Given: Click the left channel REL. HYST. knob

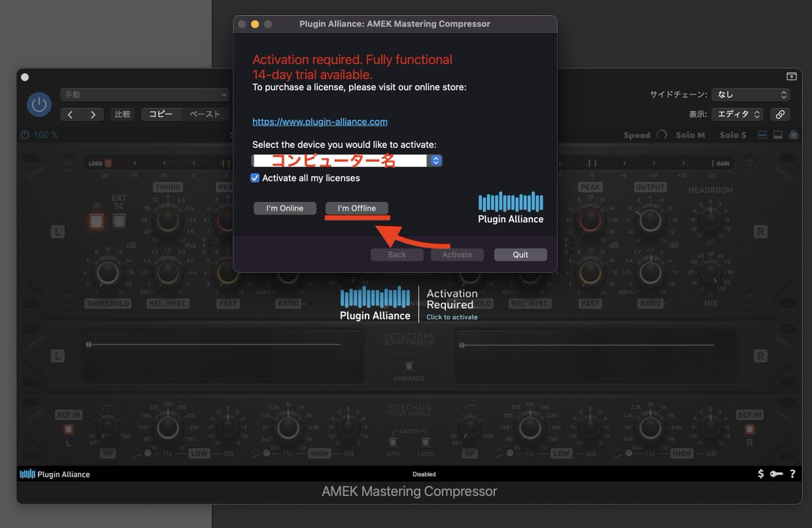Looking at the screenshot, I should click(x=167, y=273).
